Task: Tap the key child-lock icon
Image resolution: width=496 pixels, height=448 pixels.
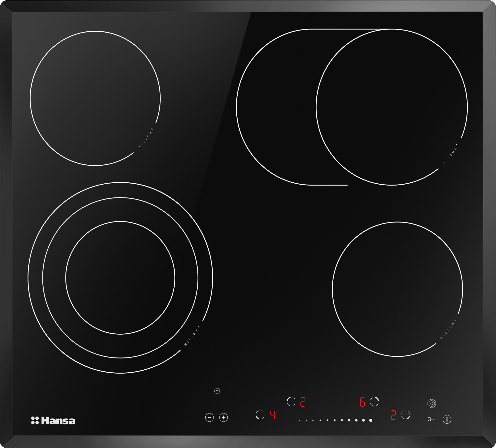Action: click(431, 419)
